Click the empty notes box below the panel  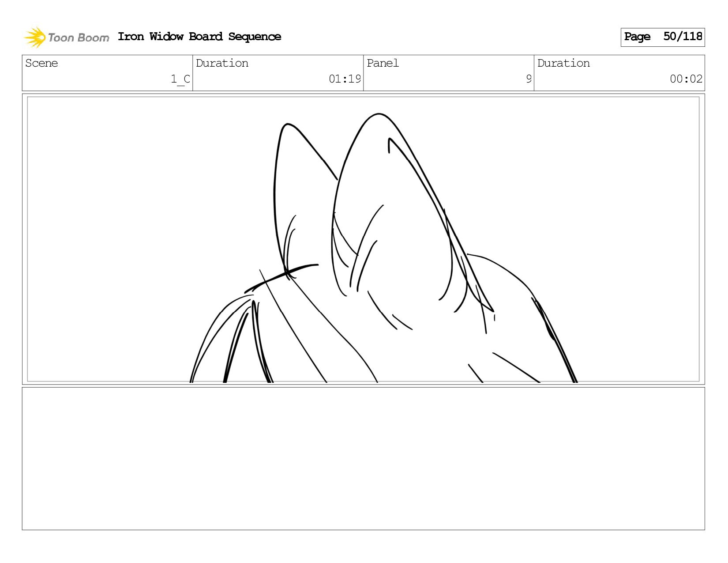click(364, 458)
